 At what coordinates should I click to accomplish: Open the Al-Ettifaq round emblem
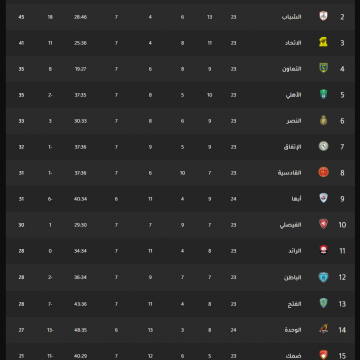coord(323,146)
